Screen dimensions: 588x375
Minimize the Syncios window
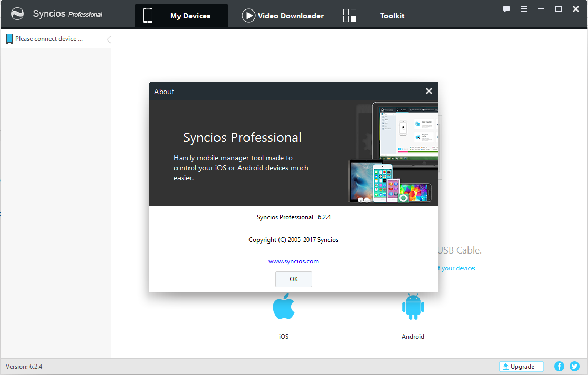[x=541, y=9]
